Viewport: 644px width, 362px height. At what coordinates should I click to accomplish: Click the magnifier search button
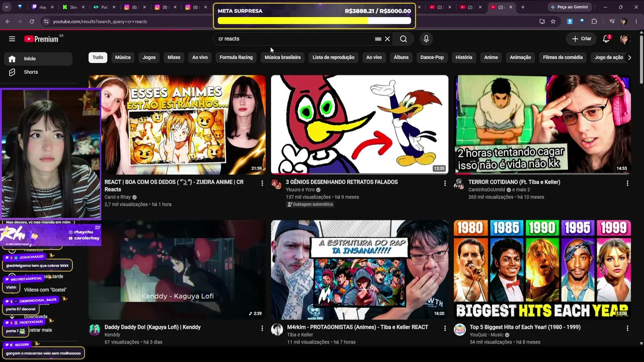pos(404,39)
